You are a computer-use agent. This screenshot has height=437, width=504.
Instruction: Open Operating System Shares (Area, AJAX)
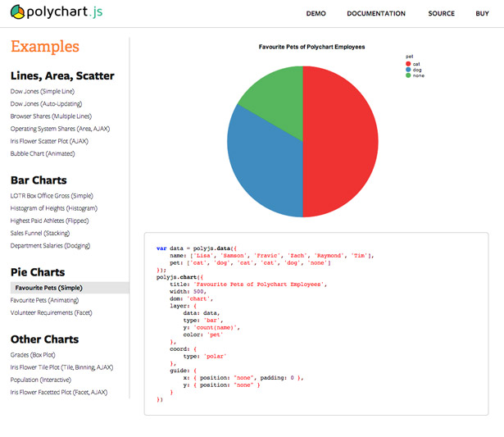point(60,129)
